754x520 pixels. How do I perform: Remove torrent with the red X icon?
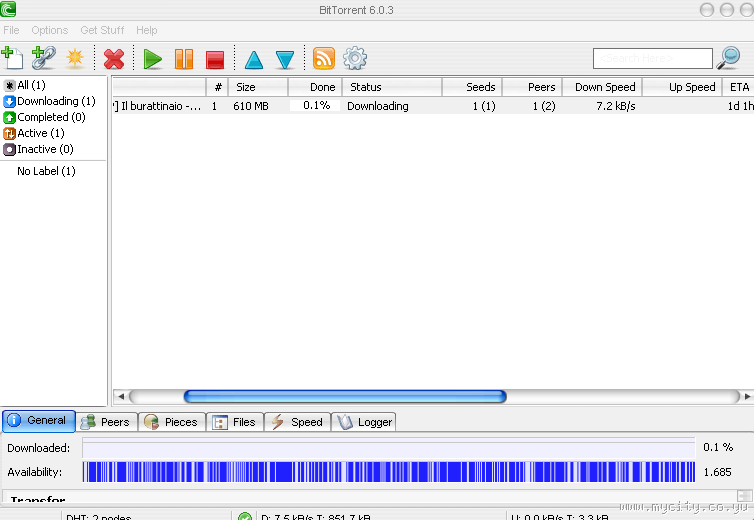tap(114, 59)
